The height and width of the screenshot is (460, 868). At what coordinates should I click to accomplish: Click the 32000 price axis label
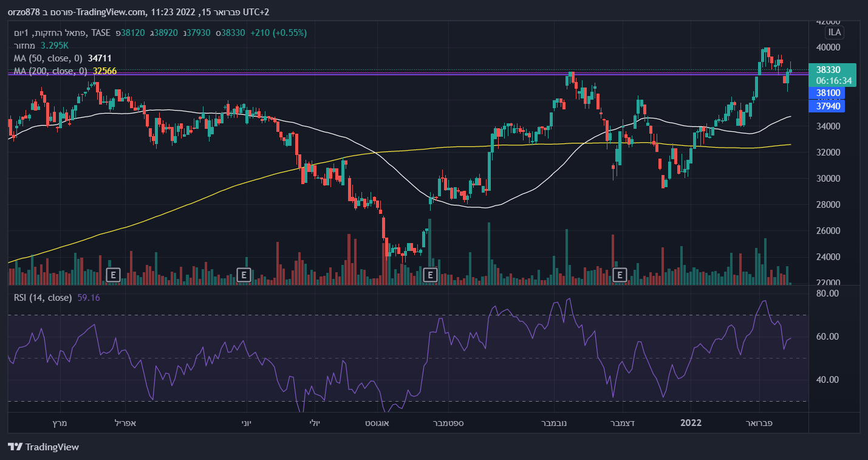point(828,153)
